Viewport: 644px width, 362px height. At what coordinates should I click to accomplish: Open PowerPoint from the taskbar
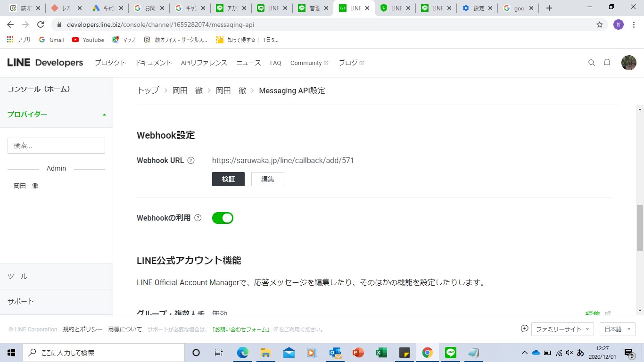tap(358, 353)
